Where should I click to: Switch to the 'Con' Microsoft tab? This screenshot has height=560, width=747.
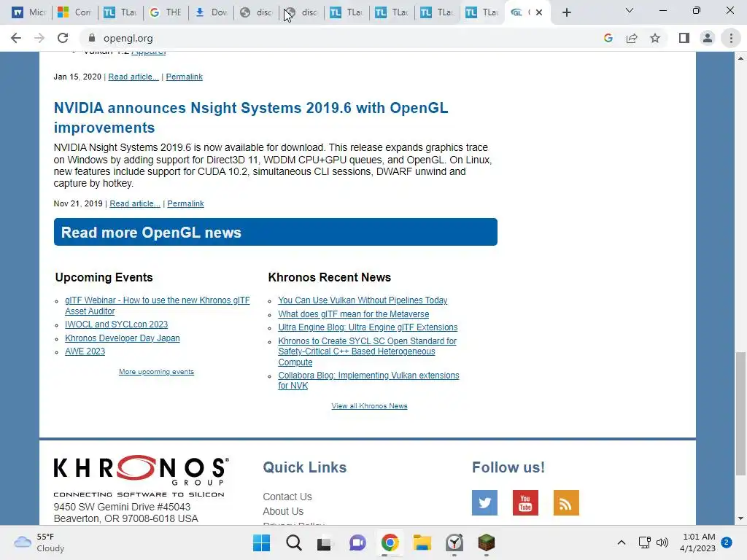(x=74, y=12)
